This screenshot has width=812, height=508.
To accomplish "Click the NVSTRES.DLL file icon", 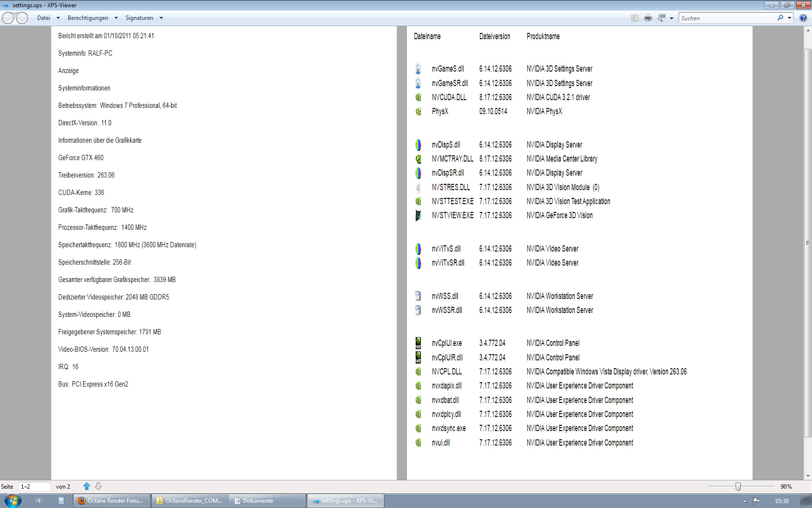I will (x=418, y=187).
